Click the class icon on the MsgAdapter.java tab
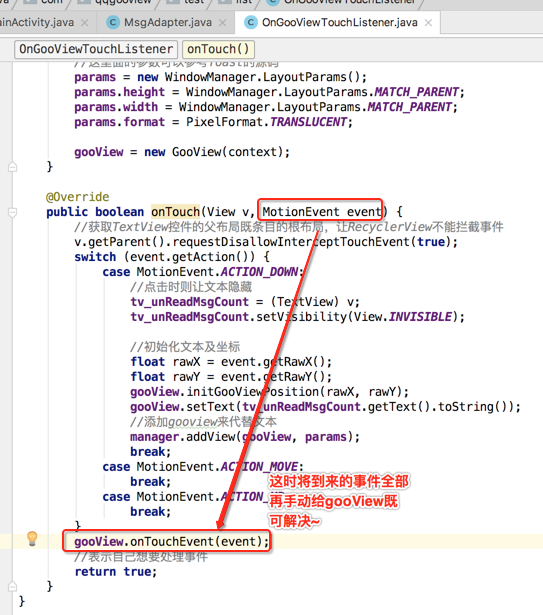Viewport: 543px width, 615px height. [x=113, y=23]
